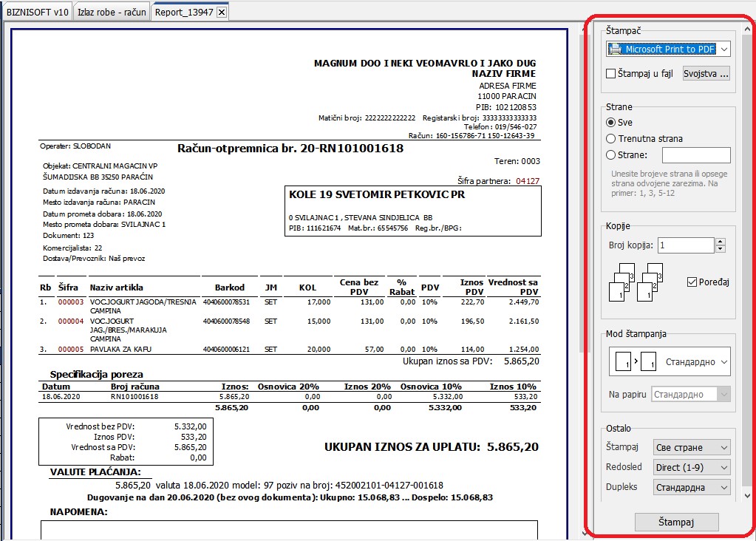Switch to the BIZNISOFT v10 tab
Screen dimensions: 756x541
point(37,12)
